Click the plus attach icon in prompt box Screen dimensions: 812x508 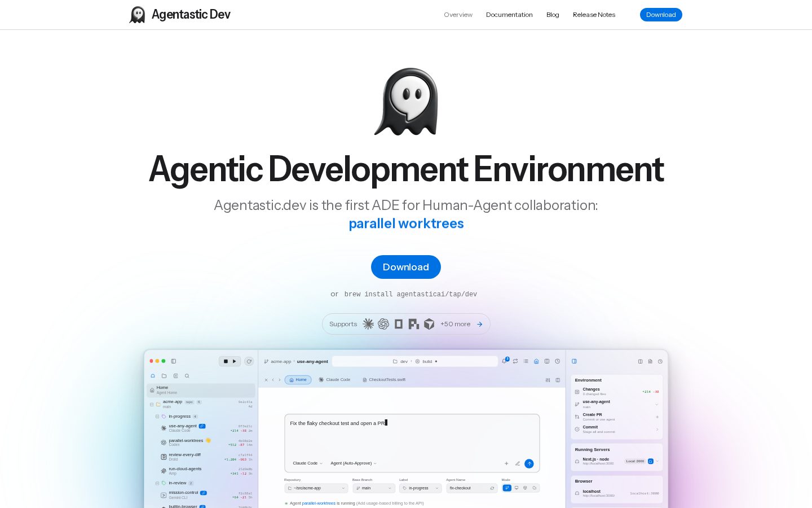point(506,463)
